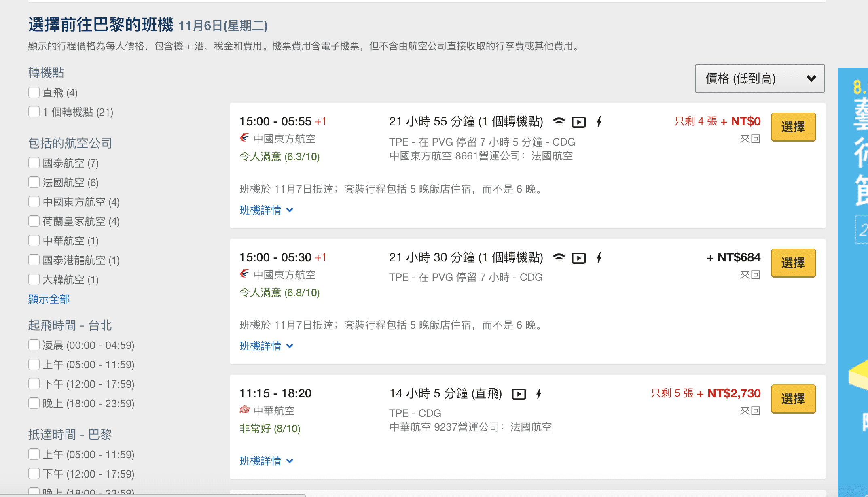This screenshot has width=868, height=497.
Task: Click the blue advertisement banner on right
Action: (853, 282)
